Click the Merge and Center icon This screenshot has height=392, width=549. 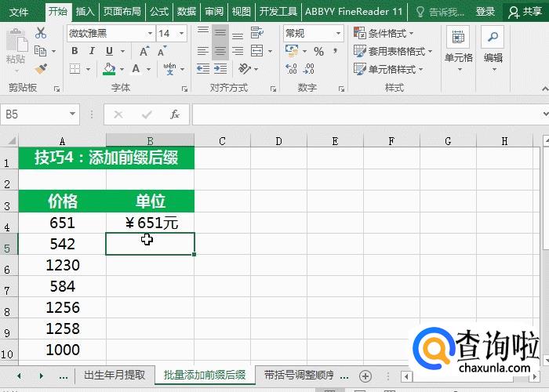257,51
